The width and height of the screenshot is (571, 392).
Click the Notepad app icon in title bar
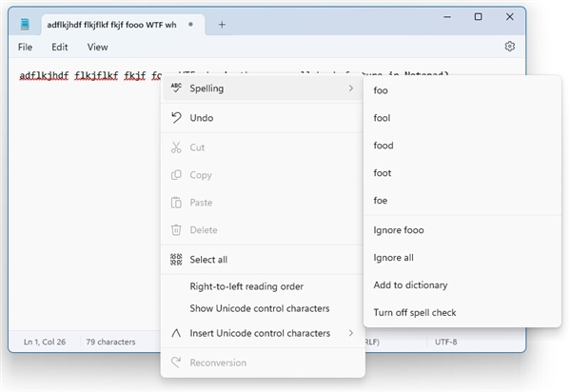(27, 25)
